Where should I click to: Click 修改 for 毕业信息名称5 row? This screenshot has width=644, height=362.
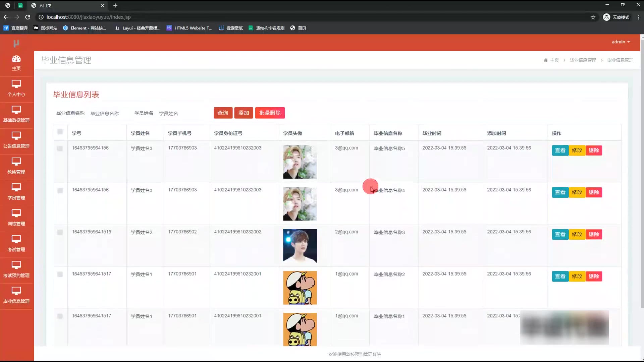coord(577,150)
